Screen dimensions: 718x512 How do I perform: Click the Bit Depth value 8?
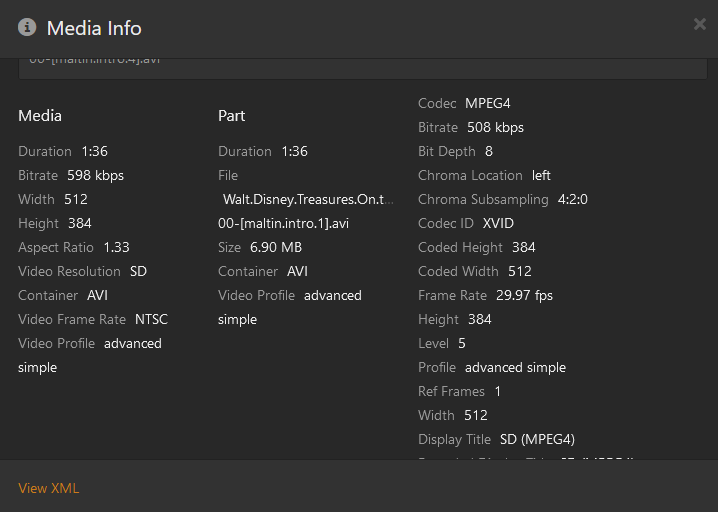click(489, 151)
